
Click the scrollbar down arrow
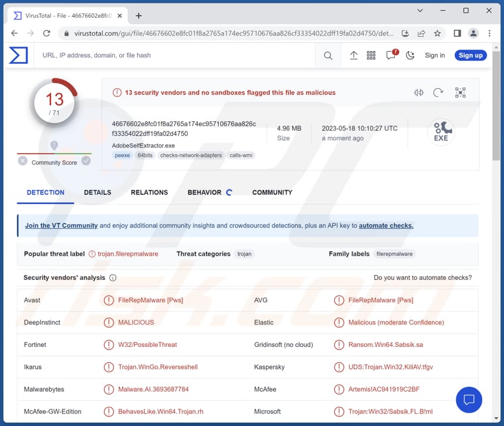click(x=496, y=418)
